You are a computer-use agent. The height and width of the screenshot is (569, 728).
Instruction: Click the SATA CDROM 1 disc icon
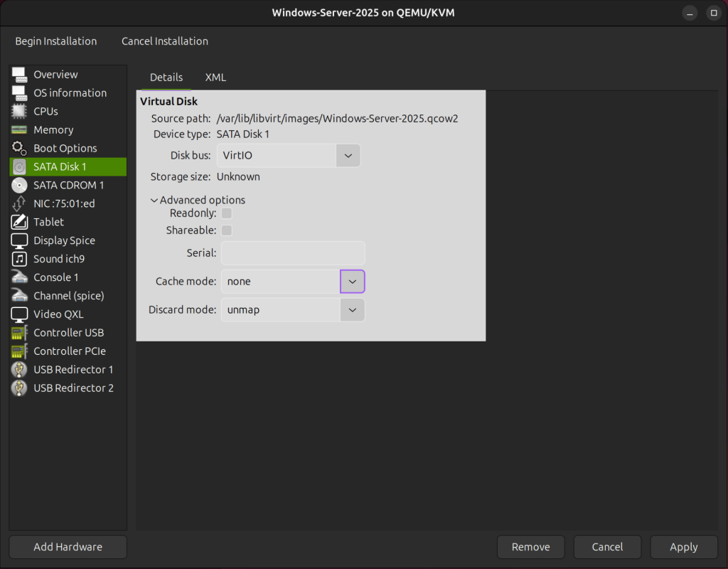pos(19,185)
